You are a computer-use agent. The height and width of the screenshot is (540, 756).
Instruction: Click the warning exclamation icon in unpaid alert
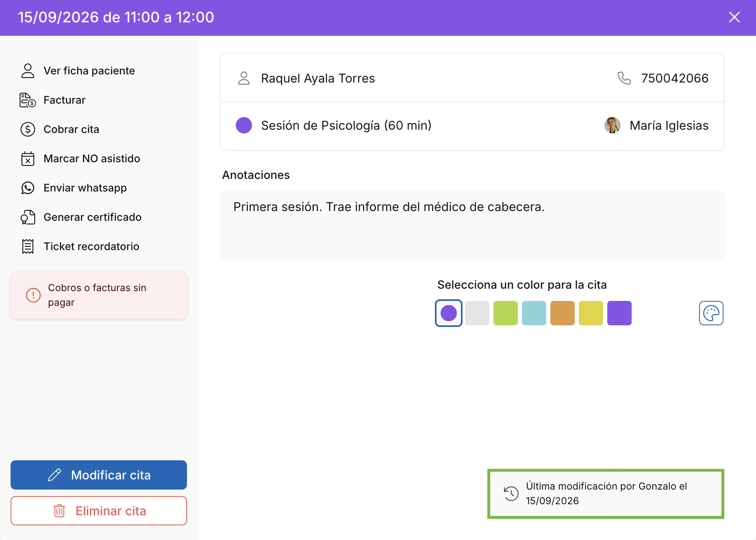[33, 295]
